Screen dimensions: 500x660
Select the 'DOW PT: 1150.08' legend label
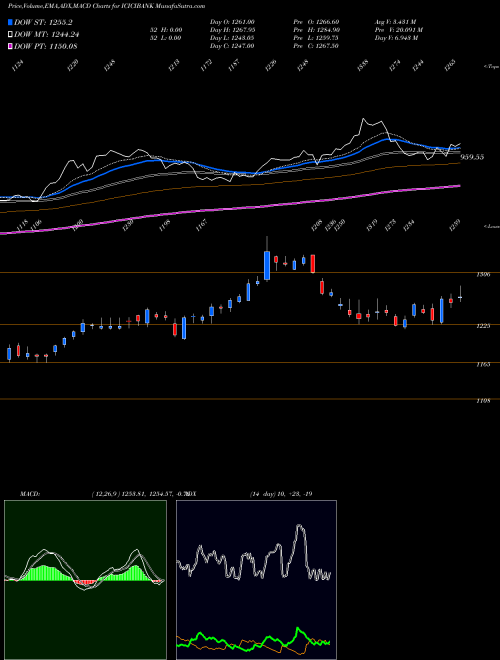pos(46,47)
